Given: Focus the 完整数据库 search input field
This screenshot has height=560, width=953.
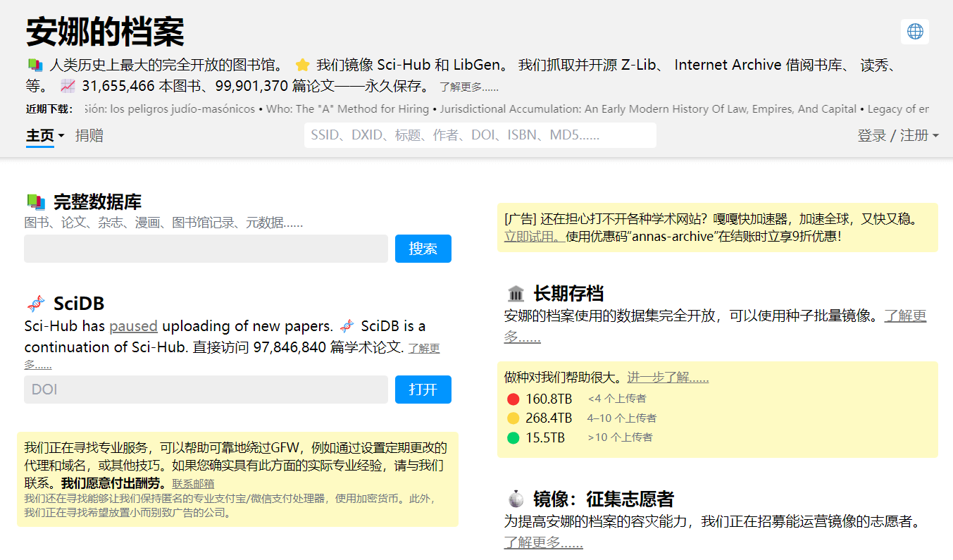Looking at the screenshot, I should point(206,249).
